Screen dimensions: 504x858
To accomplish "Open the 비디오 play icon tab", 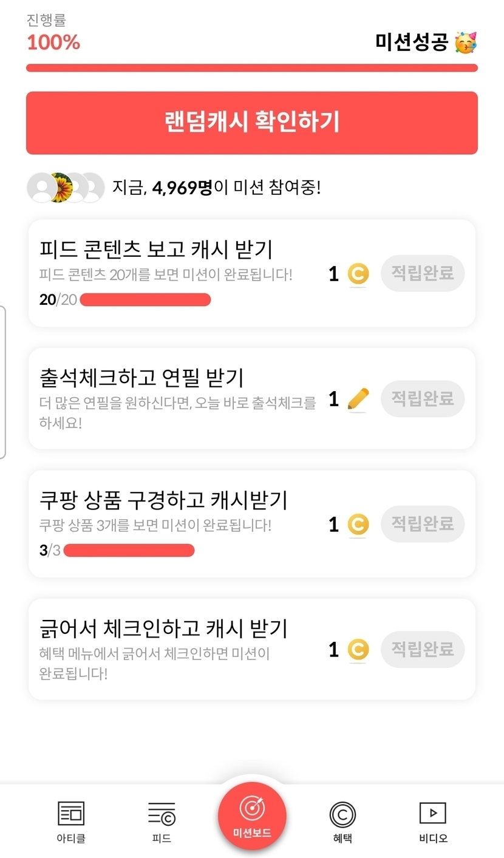I will [x=433, y=814].
